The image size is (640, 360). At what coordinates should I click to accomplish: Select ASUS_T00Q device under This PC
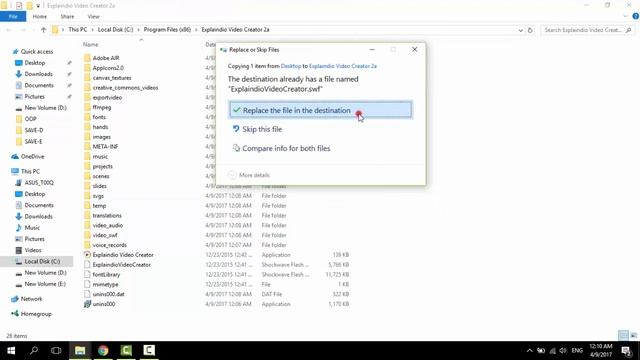click(39, 183)
